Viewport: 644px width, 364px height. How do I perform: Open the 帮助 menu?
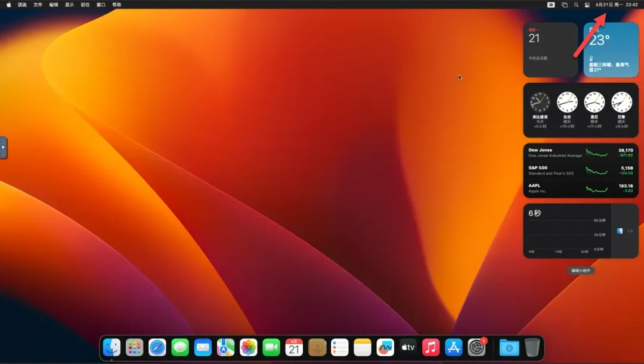coord(117,5)
